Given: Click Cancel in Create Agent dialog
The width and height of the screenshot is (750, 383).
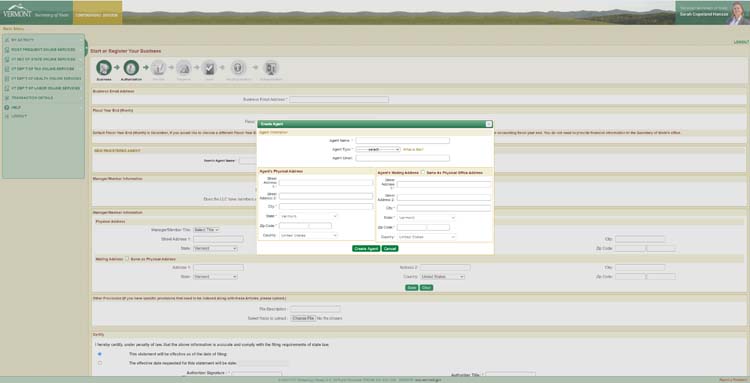Looking at the screenshot, I should pyautogui.click(x=390, y=249).
